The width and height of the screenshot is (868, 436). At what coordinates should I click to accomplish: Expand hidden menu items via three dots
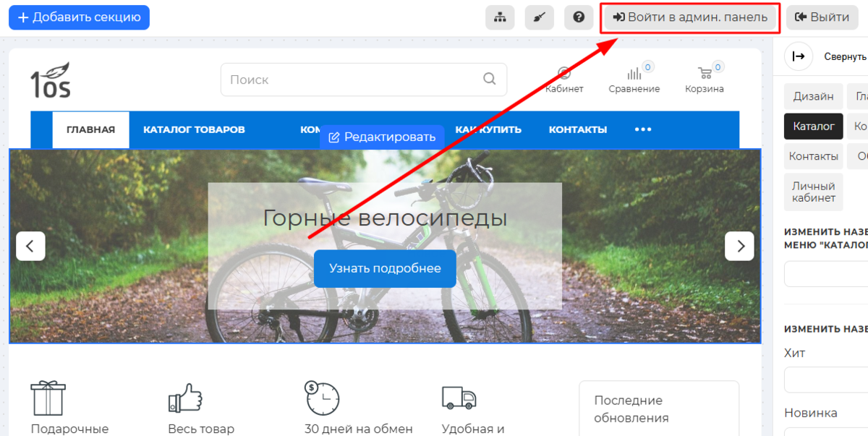pos(643,129)
